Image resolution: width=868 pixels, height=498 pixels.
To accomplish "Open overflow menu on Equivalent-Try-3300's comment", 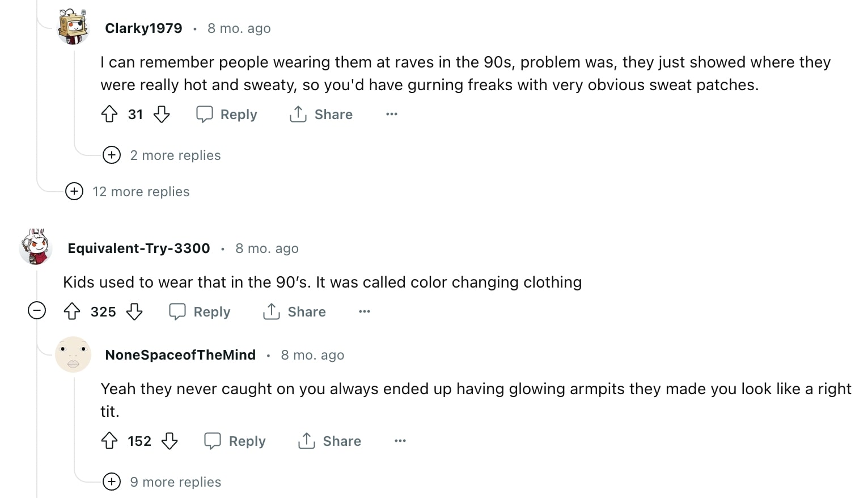I will [x=364, y=311].
